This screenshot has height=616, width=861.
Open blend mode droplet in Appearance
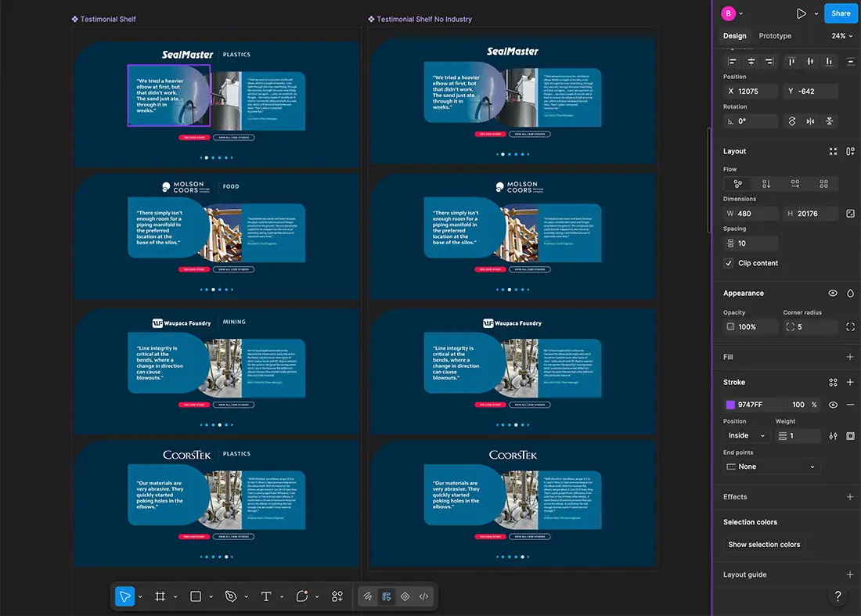pyautogui.click(x=850, y=294)
